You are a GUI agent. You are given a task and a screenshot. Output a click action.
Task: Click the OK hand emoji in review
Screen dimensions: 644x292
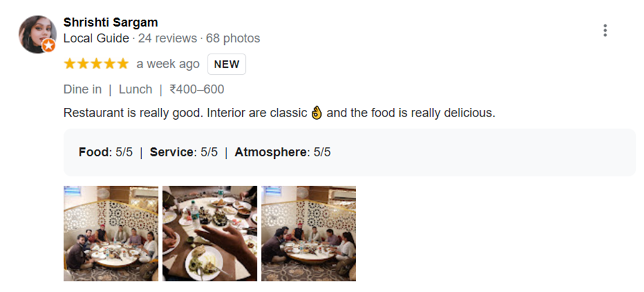(316, 113)
